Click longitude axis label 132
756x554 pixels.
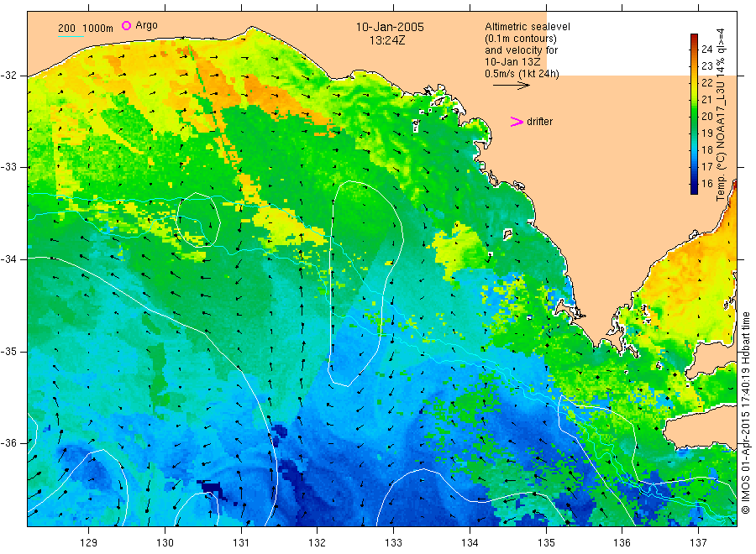[318, 543]
